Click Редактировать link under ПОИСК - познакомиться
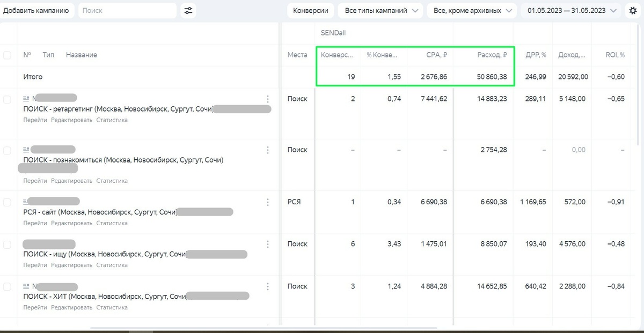 (x=72, y=181)
